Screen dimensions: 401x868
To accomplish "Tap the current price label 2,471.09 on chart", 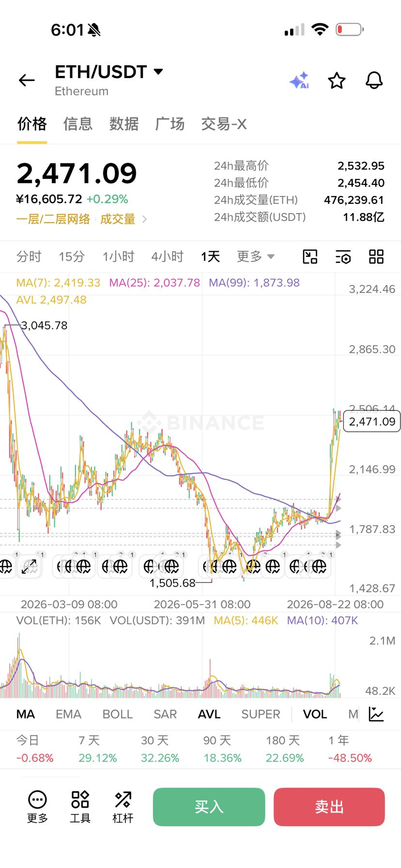I will point(372,422).
